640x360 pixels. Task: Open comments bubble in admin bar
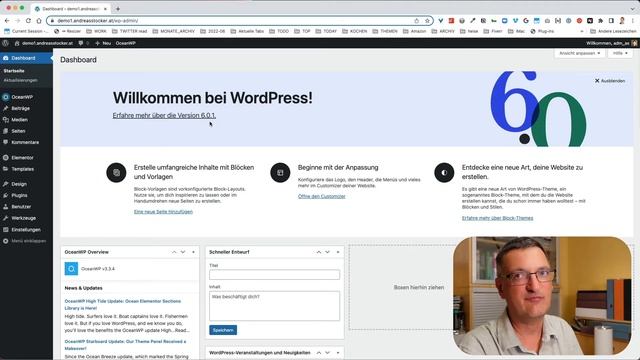(x=81, y=43)
